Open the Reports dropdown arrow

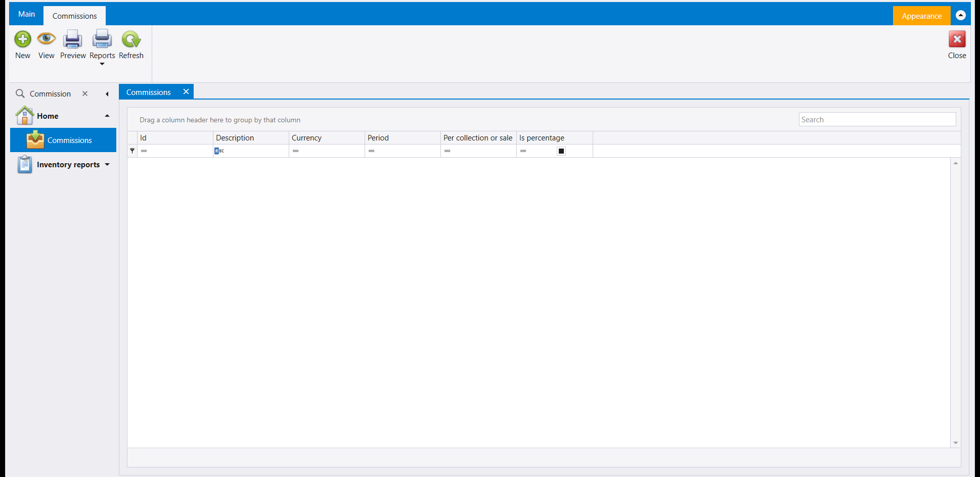pos(102,64)
